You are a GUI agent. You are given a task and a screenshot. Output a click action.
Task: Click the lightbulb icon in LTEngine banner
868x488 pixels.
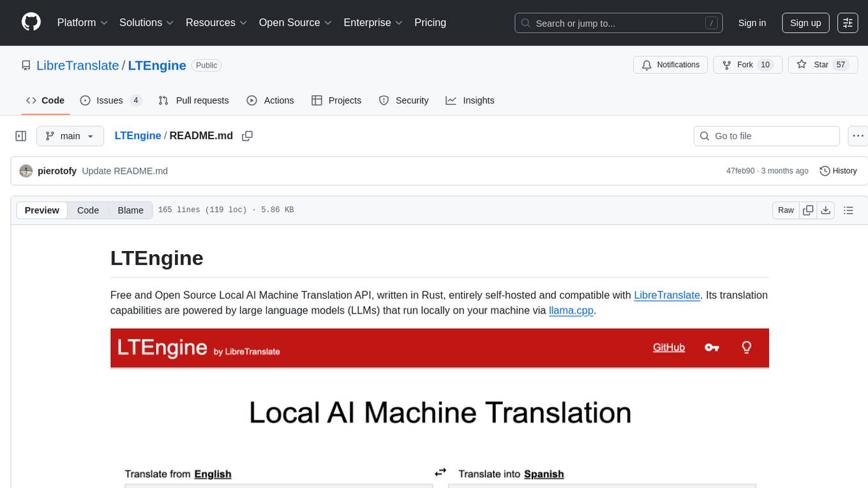(x=746, y=347)
